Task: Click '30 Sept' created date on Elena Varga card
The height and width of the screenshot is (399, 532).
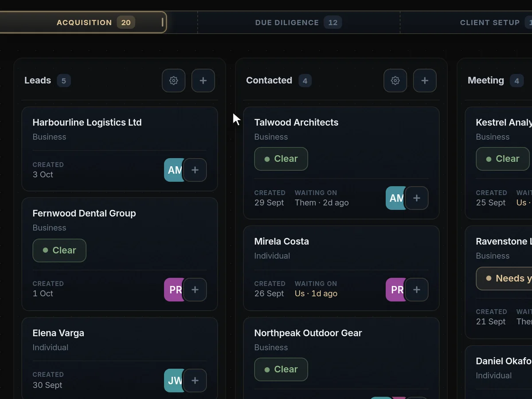Action: (47, 385)
